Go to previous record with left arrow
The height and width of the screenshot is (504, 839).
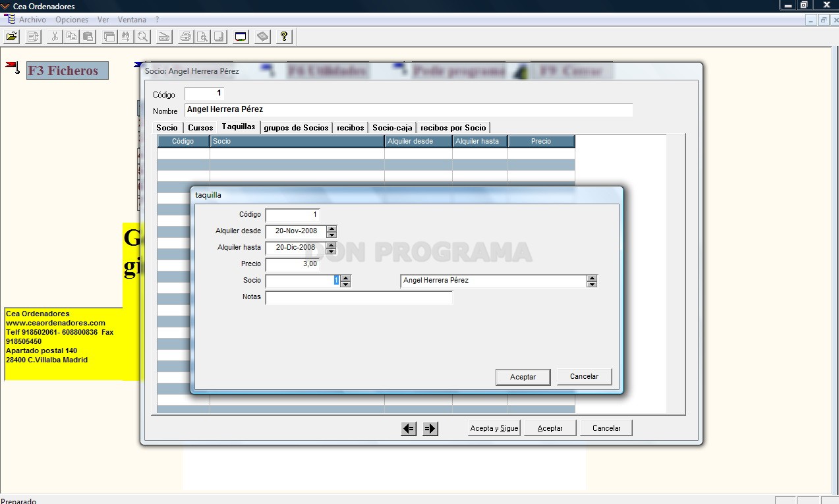click(409, 429)
